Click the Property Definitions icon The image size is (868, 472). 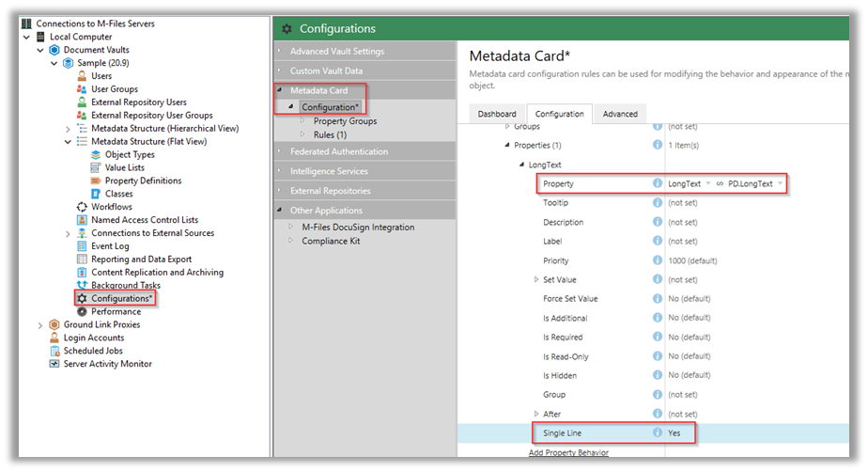click(96, 181)
